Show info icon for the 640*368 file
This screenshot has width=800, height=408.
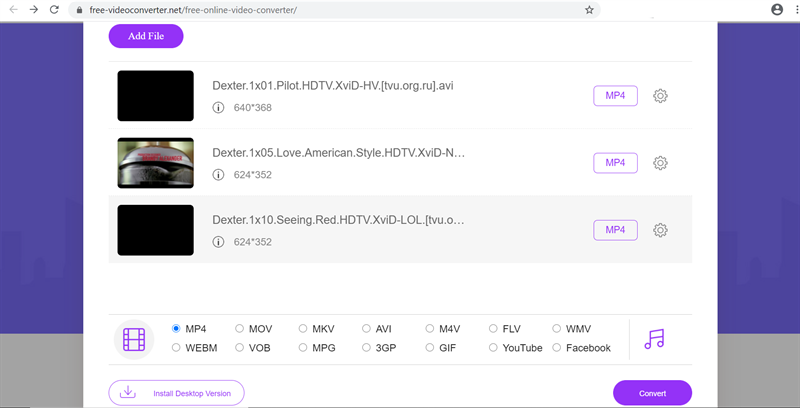(218, 108)
